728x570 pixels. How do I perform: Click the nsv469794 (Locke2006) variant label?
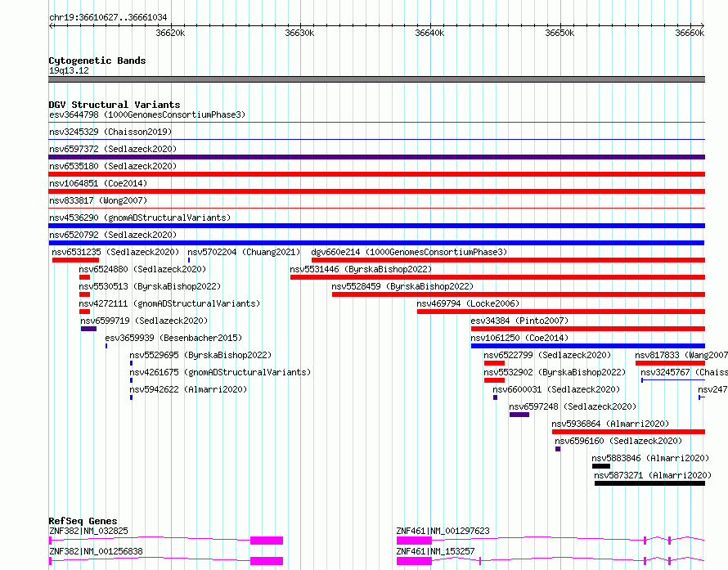(x=468, y=303)
